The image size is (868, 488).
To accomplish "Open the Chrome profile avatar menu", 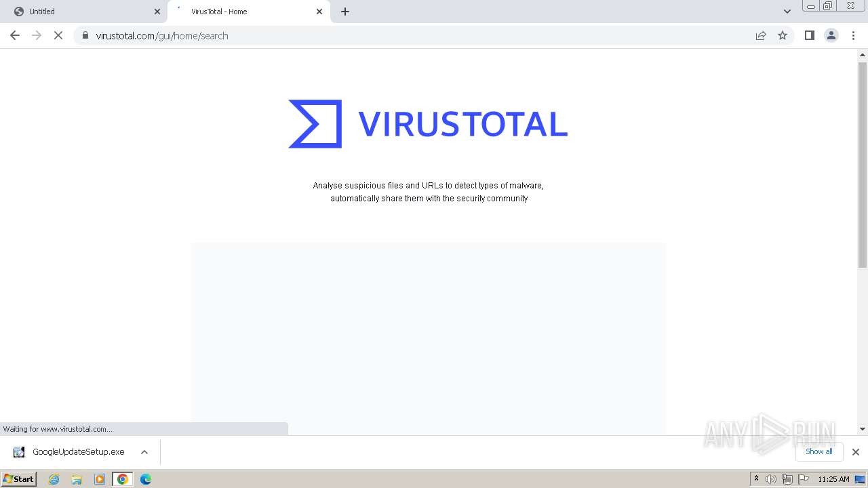I will 831,35.
